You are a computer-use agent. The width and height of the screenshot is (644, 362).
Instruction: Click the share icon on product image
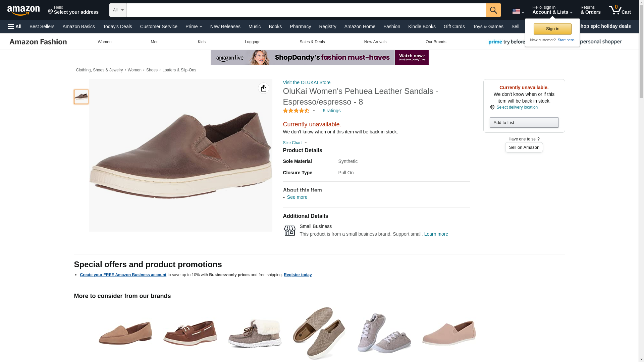click(x=263, y=88)
